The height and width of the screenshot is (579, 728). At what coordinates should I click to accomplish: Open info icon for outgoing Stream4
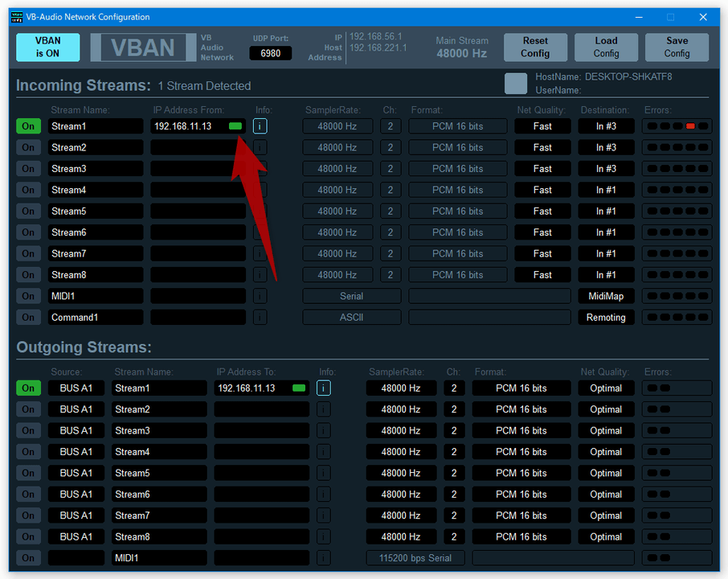323,452
